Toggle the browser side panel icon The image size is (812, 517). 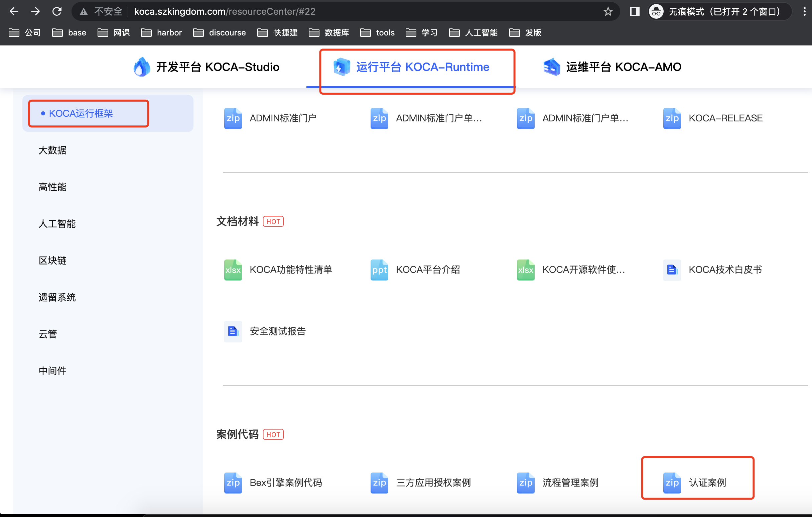pos(635,12)
